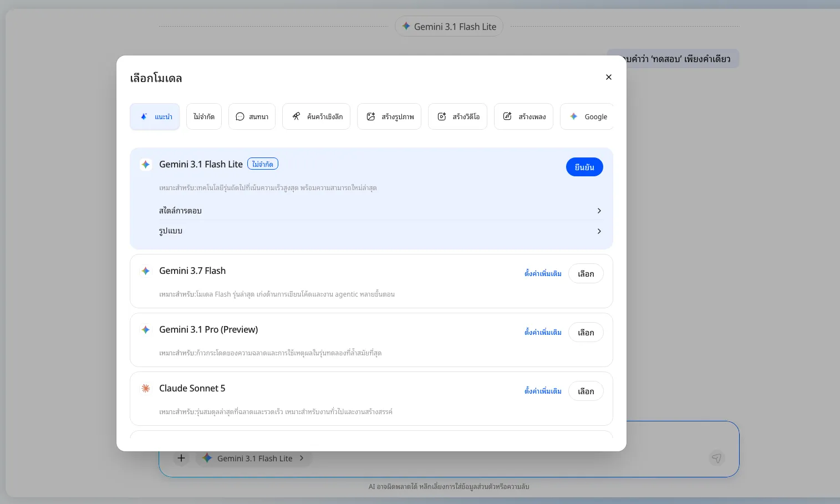Click the Claude starburst icon of Claude Sonnet 5
The image size is (840, 504).
pyautogui.click(x=146, y=389)
